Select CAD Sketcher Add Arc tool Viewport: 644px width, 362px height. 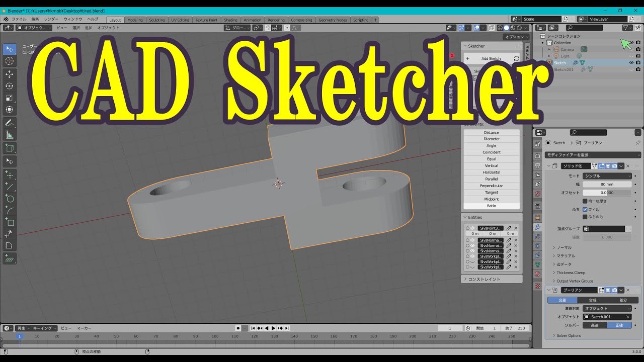pyautogui.click(x=10, y=210)
